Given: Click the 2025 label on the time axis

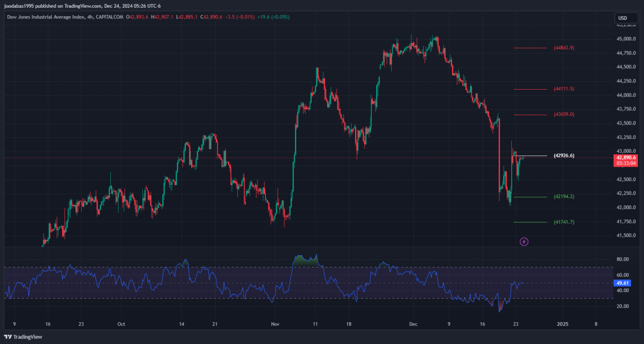Looking at the screenshot, I should pyautogui.click(x=562, y=324).
